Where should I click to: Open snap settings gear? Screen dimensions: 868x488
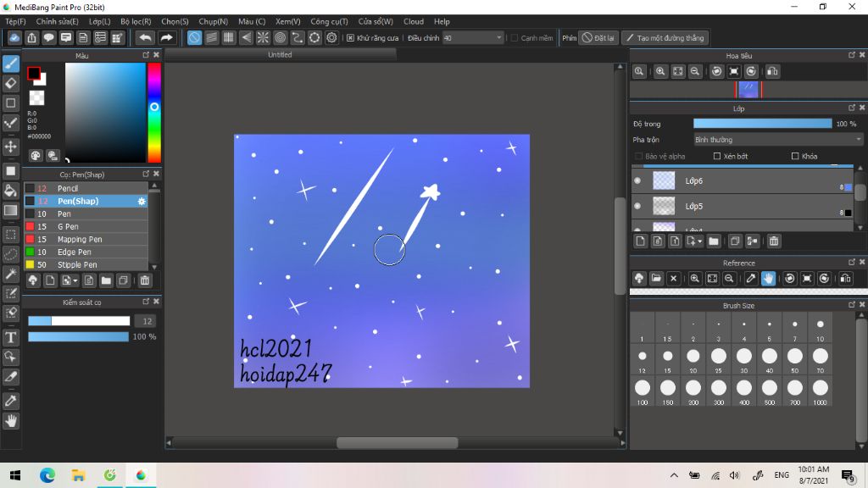click(x=331, y=37)
